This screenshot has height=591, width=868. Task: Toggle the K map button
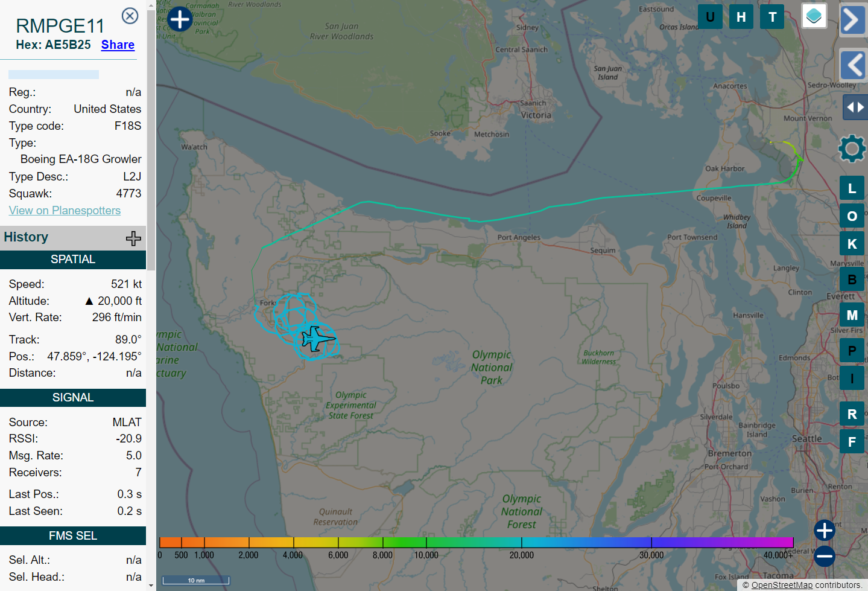852,244
